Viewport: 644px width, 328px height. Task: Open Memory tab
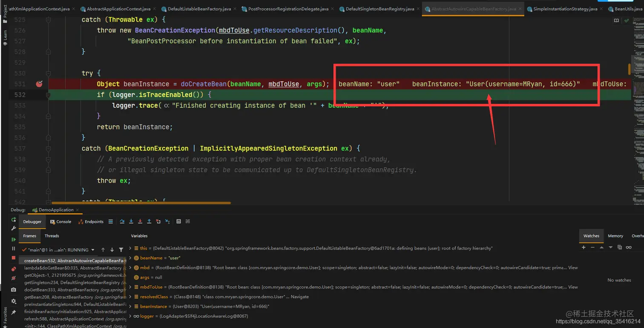click(615, 236)
